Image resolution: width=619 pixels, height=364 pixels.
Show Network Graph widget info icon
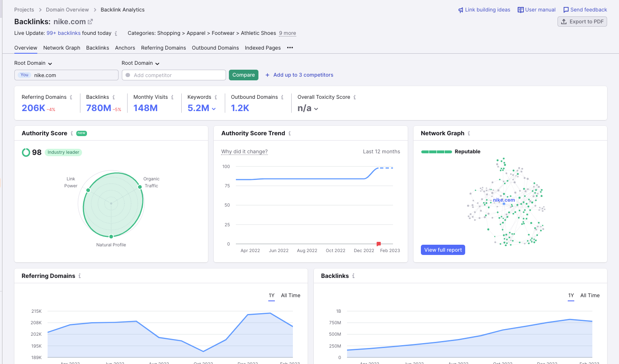tap(469, 133)
